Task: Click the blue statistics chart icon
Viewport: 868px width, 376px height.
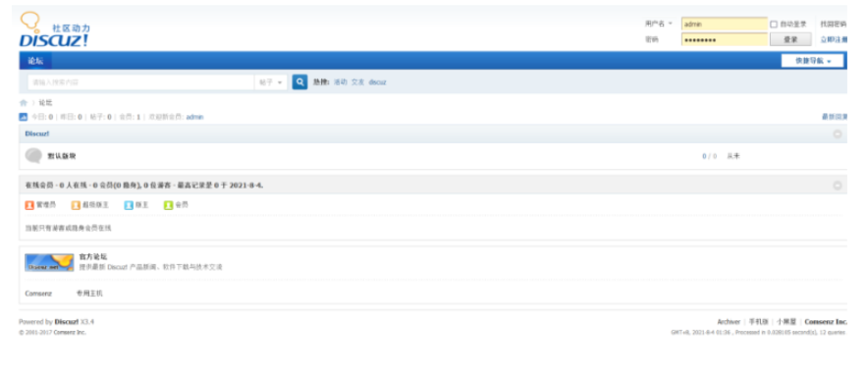Action: pyautogui.click(x=24, y=117)
